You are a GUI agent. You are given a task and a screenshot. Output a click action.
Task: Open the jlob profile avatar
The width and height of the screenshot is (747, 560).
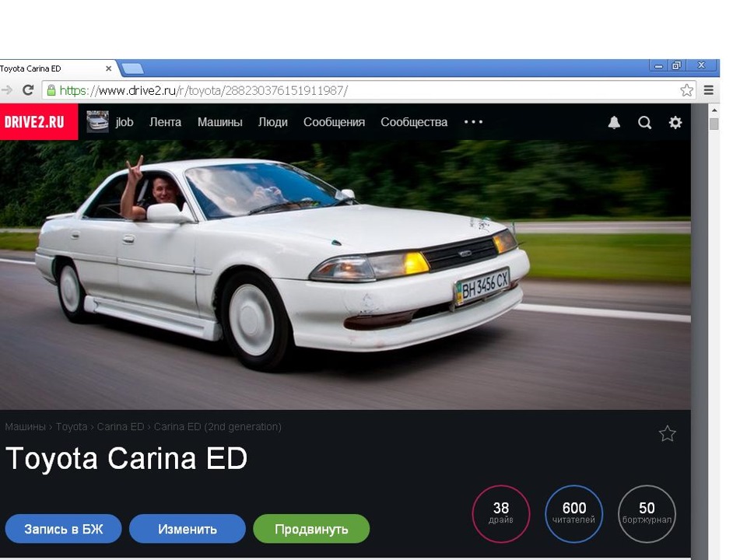pos(98,122)
